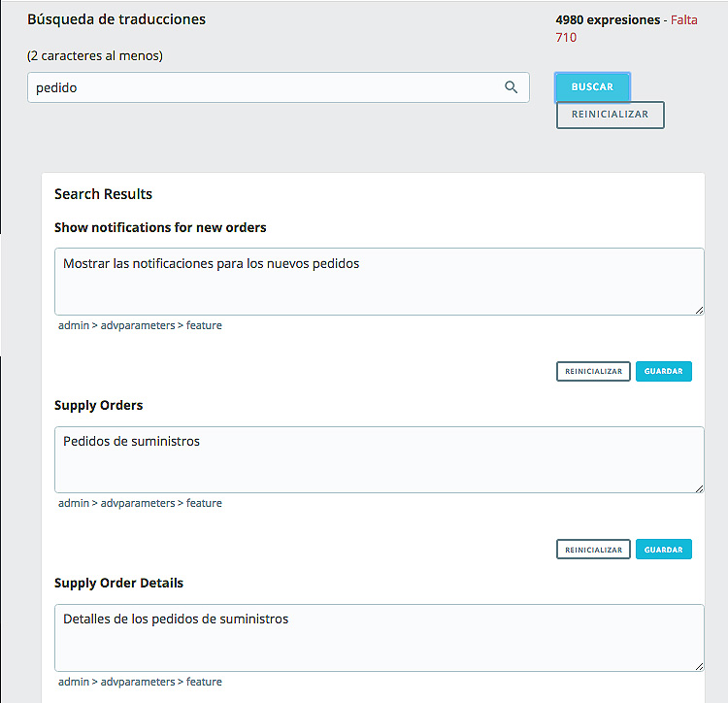Open feature link under Supply Orders
728x703 pixels.
pyautogui.click(x=204, y=503)
